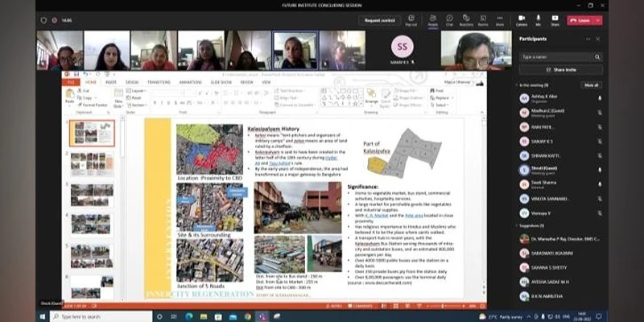Click the Windows Start button
This screenshot has width=644, height=322.
tap(43, 316)
